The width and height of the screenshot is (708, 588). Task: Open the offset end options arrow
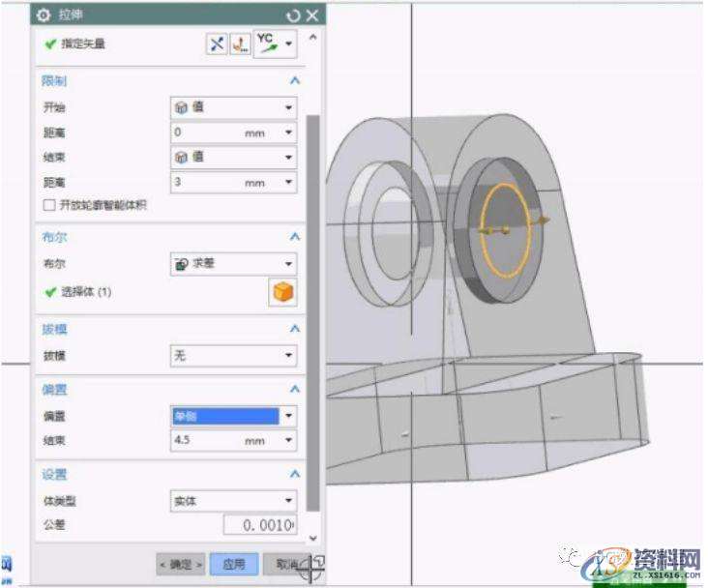pyautogui.click(x=288, y=440)
